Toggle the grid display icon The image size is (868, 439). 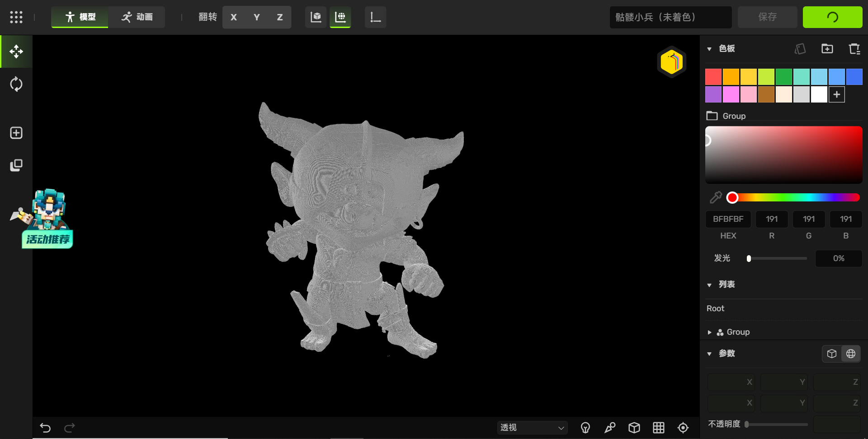659,428
